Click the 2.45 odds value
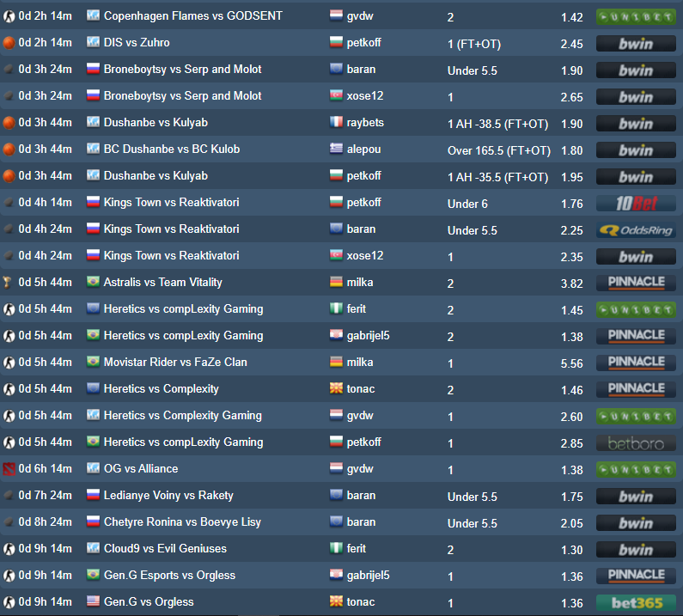 tap(571, 44)
